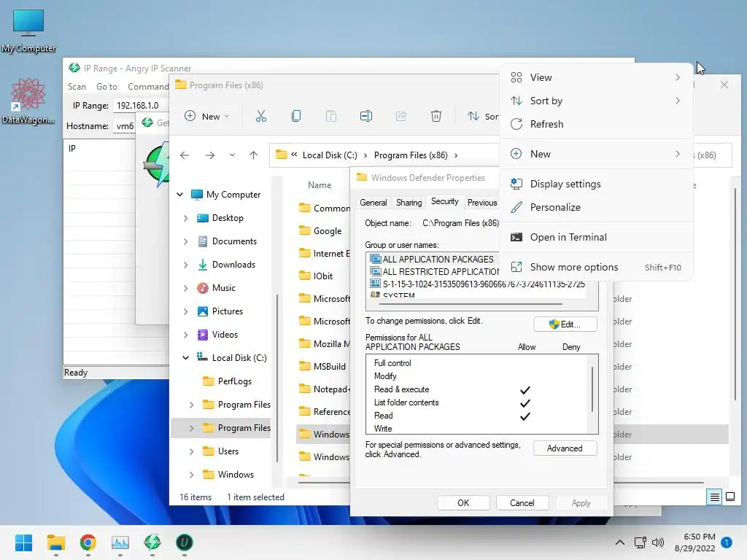Click the Delete trash icon in Explorer toolbar
The width and height of the screenshot is (747, 560).
coord(436,116)
